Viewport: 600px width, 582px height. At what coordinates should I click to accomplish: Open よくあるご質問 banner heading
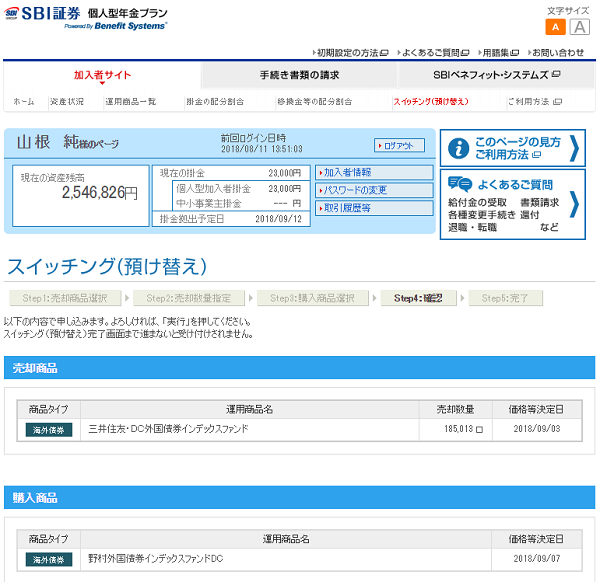coord(515,185)
